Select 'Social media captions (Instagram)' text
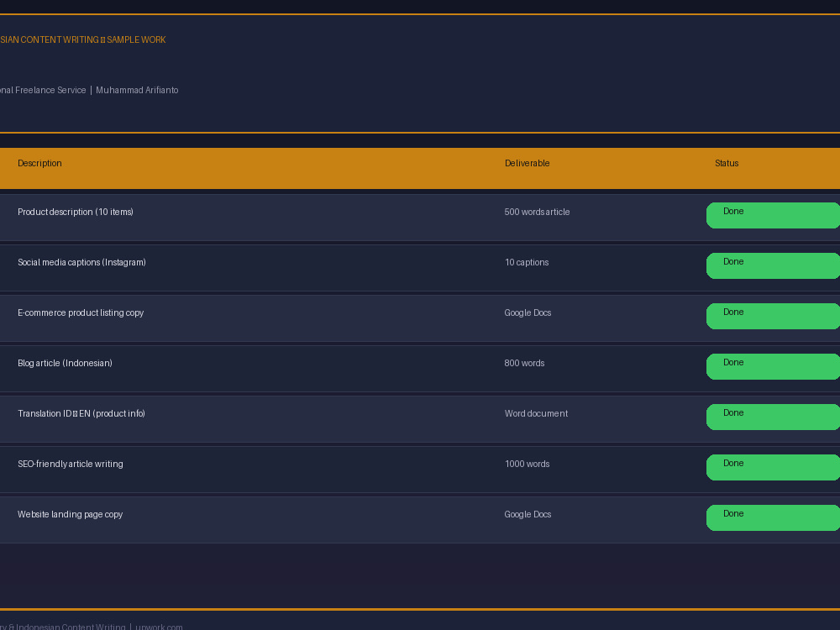The height and width of the screenshot is (630, 840). pos(81,262)
